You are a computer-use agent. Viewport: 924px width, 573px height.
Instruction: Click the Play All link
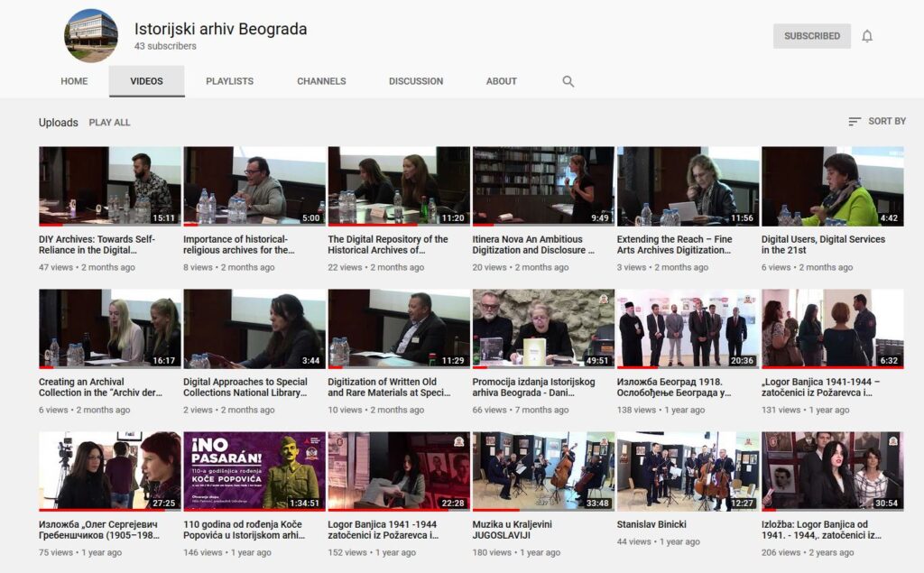pyautogui.click(x=109, y=123)
